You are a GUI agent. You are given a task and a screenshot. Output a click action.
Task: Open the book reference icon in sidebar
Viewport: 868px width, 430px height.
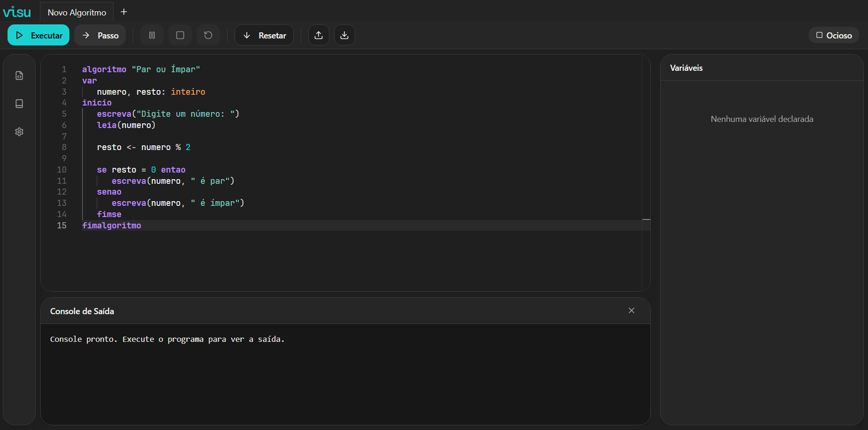19,104
